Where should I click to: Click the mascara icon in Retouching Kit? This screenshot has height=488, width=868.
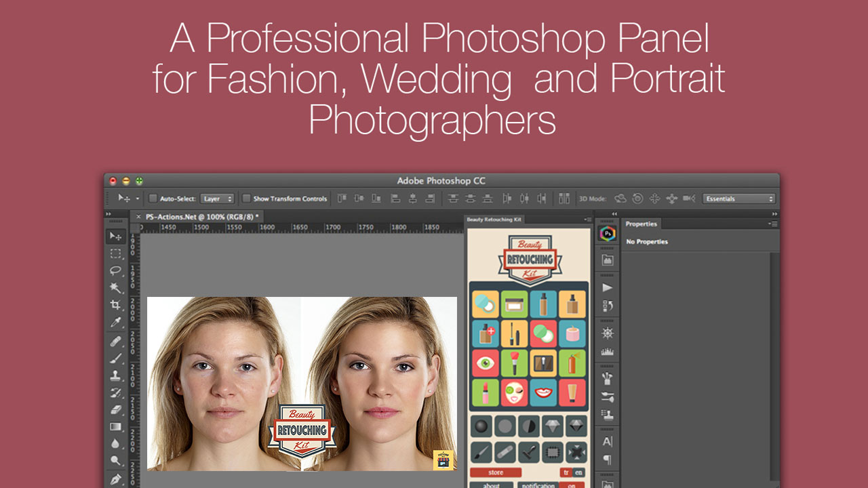(515, 333)
